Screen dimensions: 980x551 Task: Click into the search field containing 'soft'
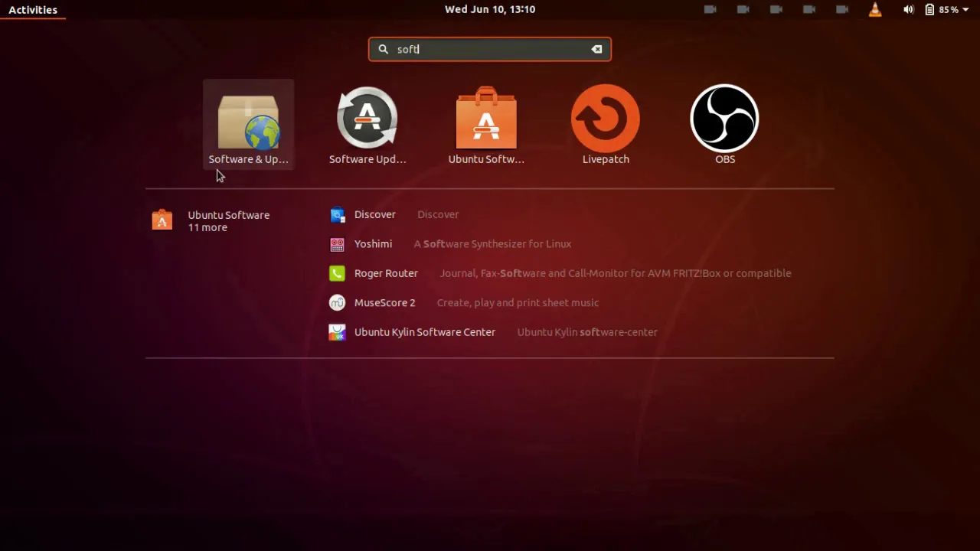tap(490, 49)
